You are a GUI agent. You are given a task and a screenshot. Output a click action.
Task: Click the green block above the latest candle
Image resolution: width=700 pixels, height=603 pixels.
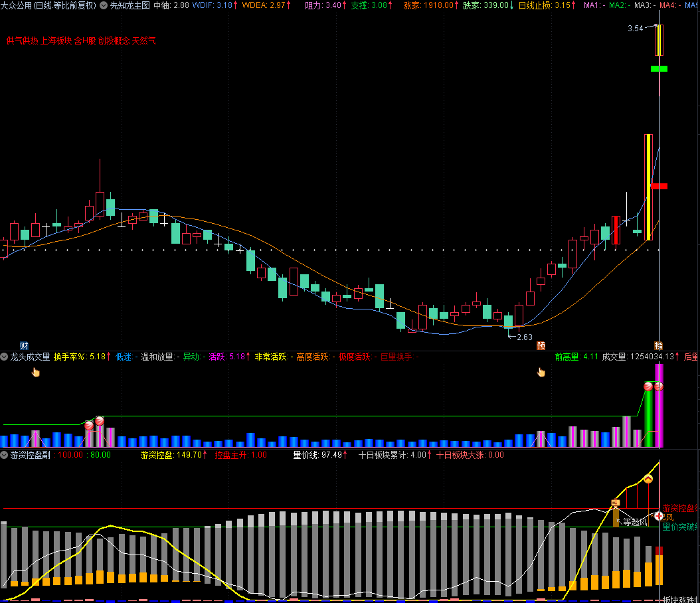(659, 68)
